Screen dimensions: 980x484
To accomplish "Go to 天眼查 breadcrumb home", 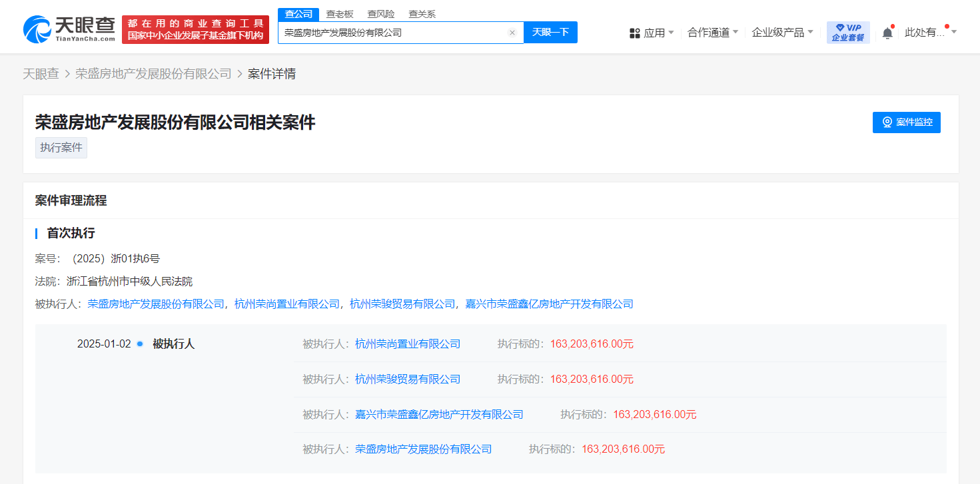I will pyautogui.click(x=41, y=74).
